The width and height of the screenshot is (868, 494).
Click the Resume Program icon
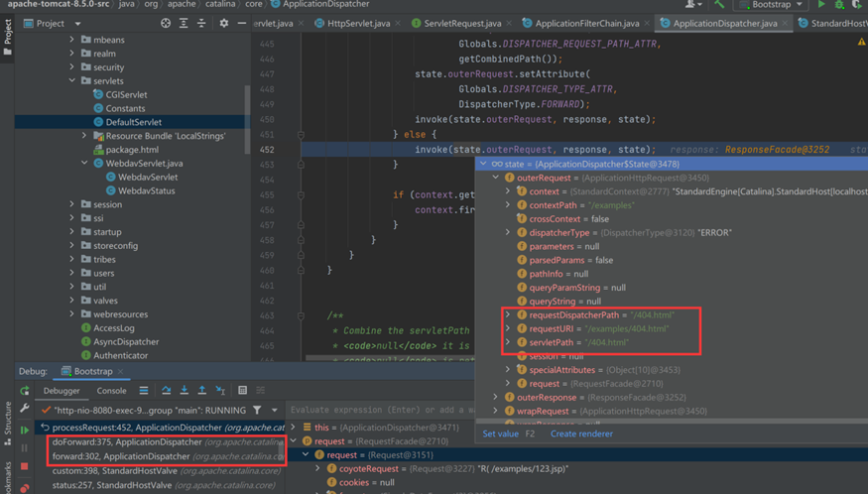[25, 430]
